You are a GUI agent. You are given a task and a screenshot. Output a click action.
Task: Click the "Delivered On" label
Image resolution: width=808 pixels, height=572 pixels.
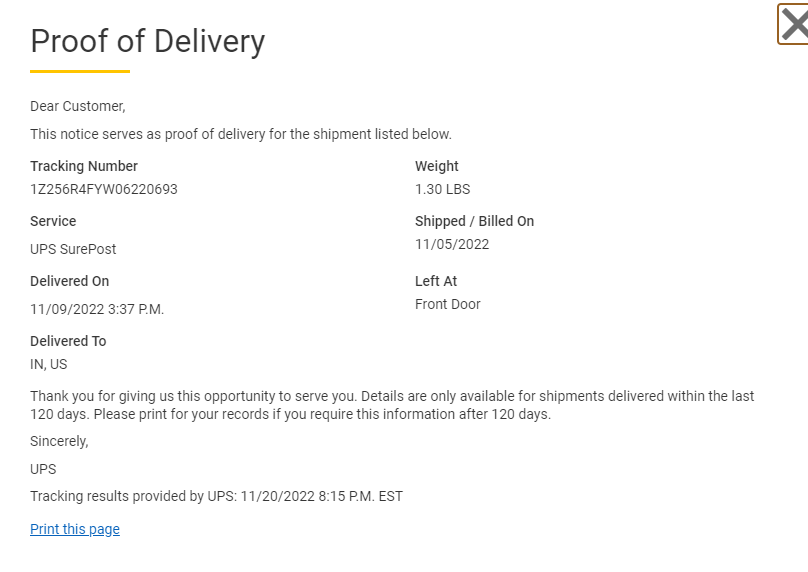point(69,281)
